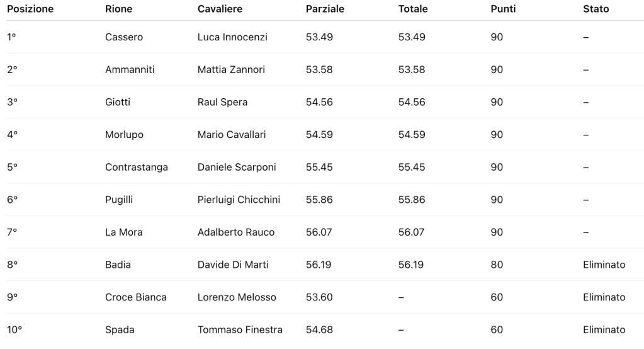Click the Stato column header

[596, 9]
